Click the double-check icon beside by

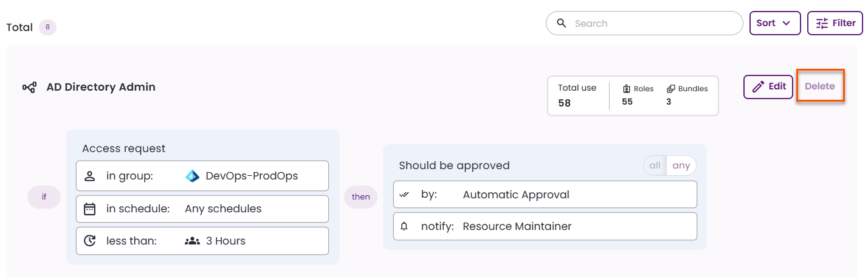point(404,195)
